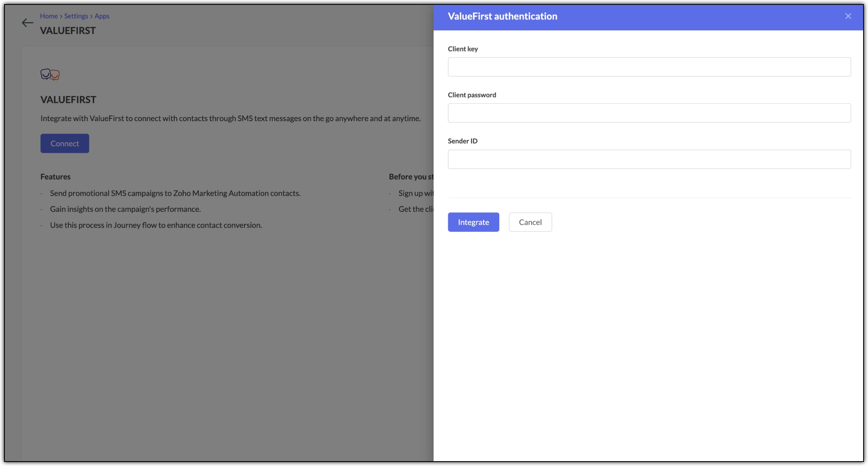Click the 'Use this process in Journey flow' text
Viewport: 868px width, 466px height.
156,225
